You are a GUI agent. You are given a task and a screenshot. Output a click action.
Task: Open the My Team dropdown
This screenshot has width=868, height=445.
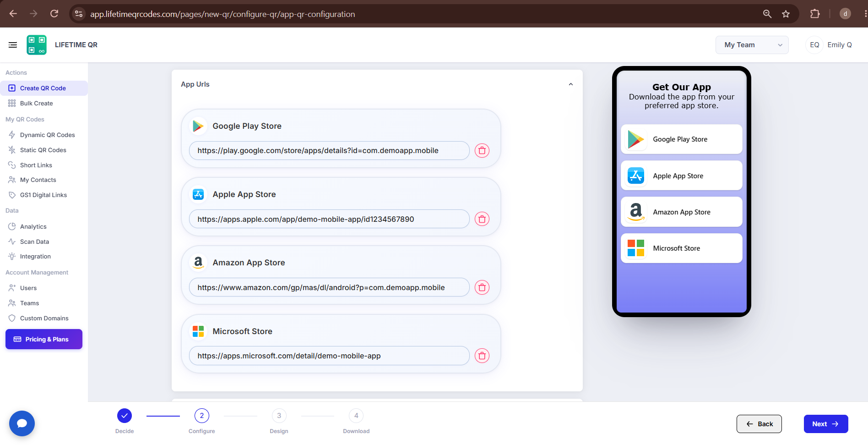(752, 45)
